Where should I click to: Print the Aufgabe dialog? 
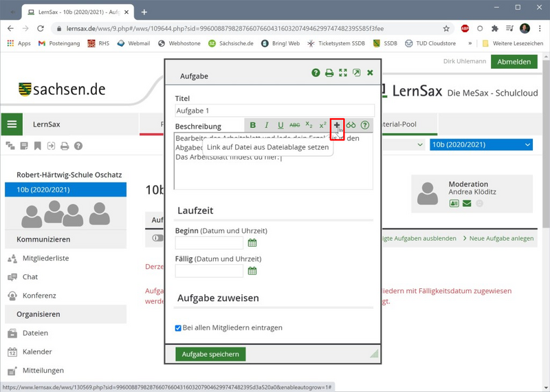[x=329, y=73]
